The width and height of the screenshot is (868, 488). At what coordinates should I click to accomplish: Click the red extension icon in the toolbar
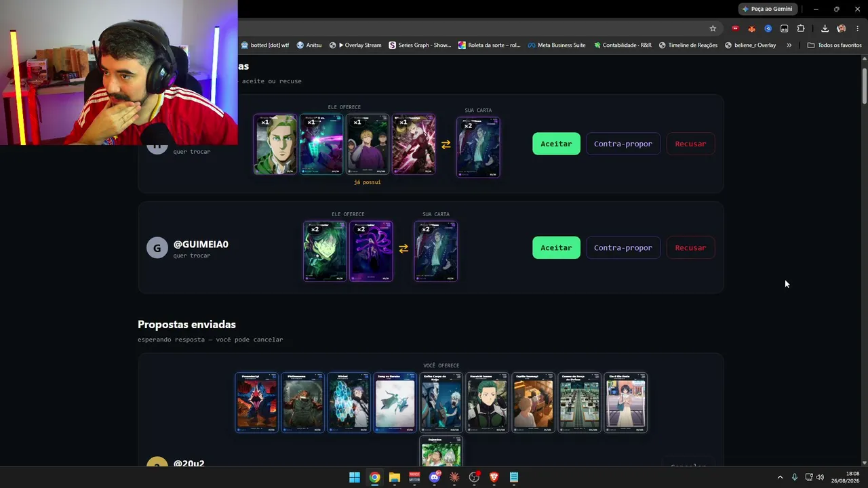tap(735, 28)
